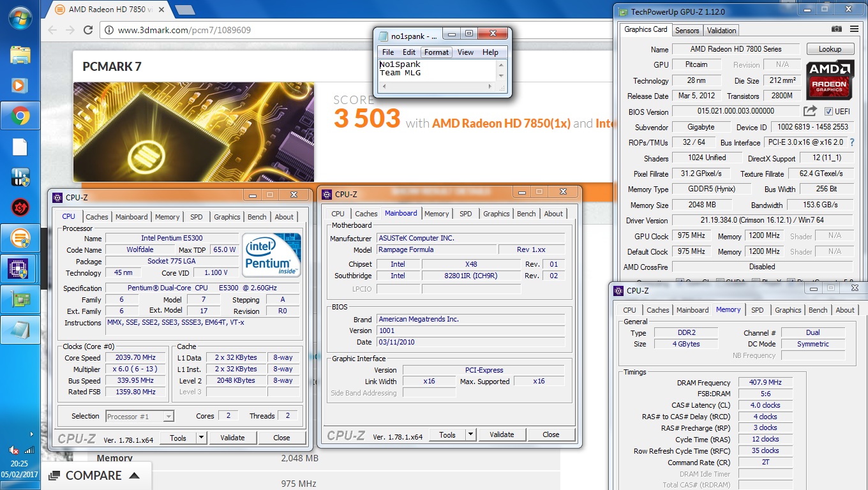Open Bench tab in CPU-Z CPU window

257,217
